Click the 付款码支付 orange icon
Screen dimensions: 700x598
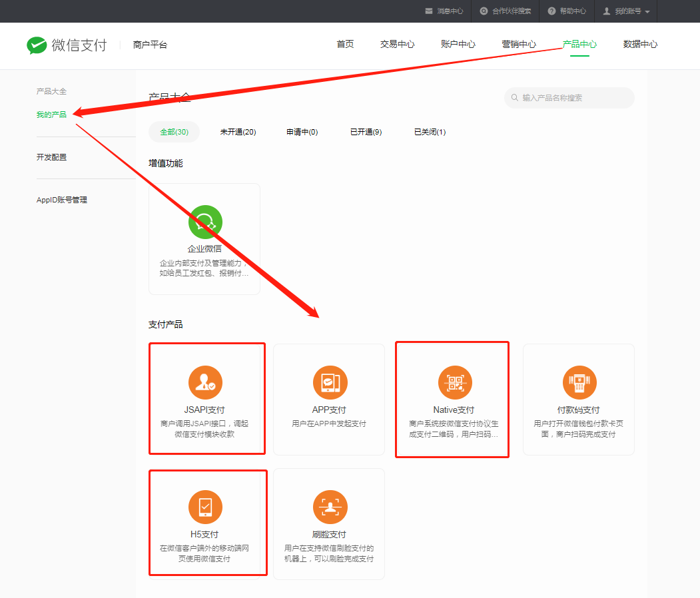579,382
